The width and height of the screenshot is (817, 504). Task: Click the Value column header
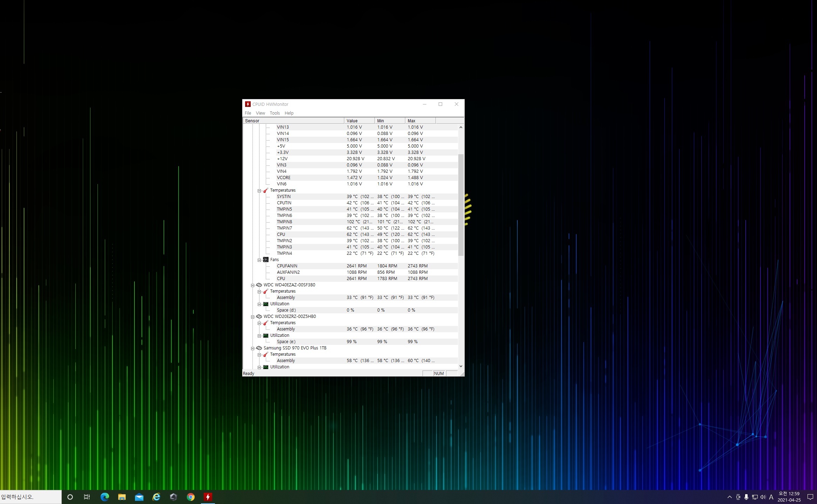coord(359,121)
